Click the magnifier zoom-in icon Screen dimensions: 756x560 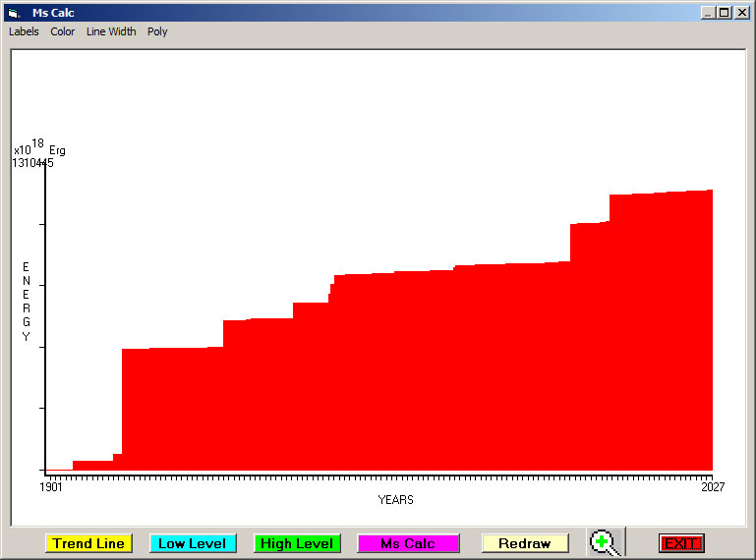(604, 542)
